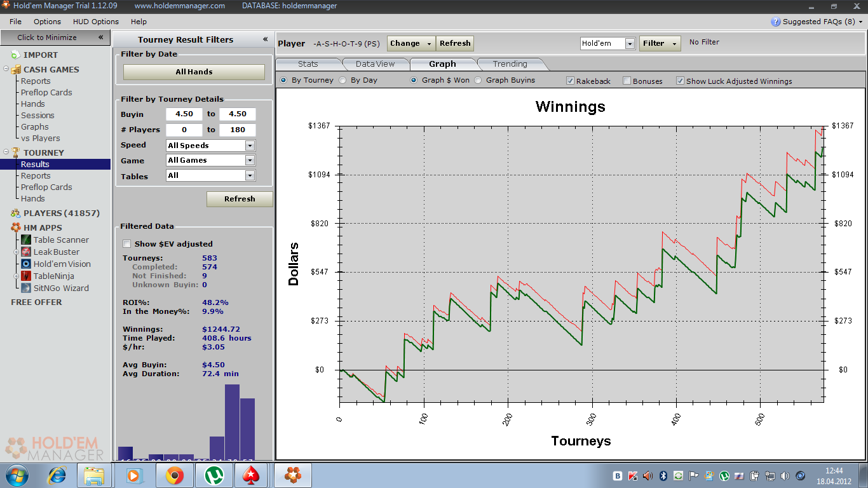Click the Bluetooth tray icon
This screenshot has height=488, width=868.
coord(663,476)
